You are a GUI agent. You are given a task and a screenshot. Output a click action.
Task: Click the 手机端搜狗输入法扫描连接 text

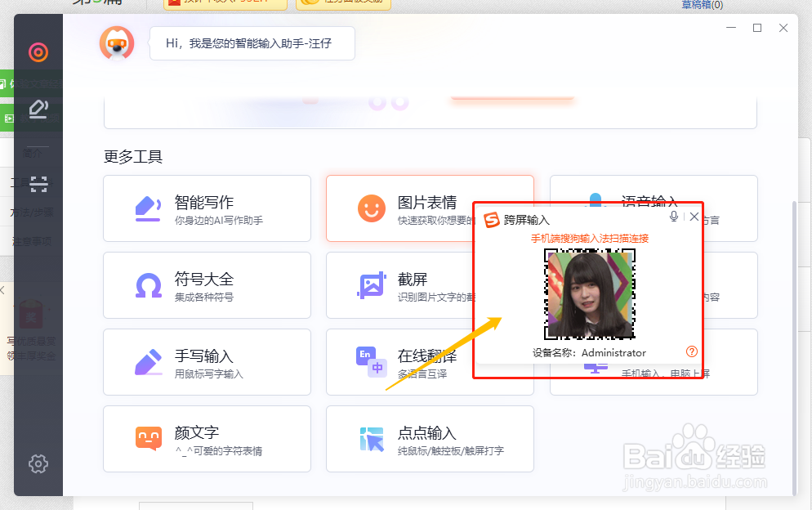click(589, 239)
